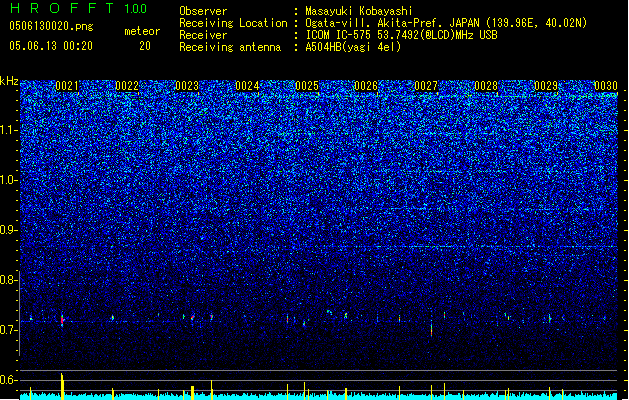Click meteor count value 20

point(145,46)
